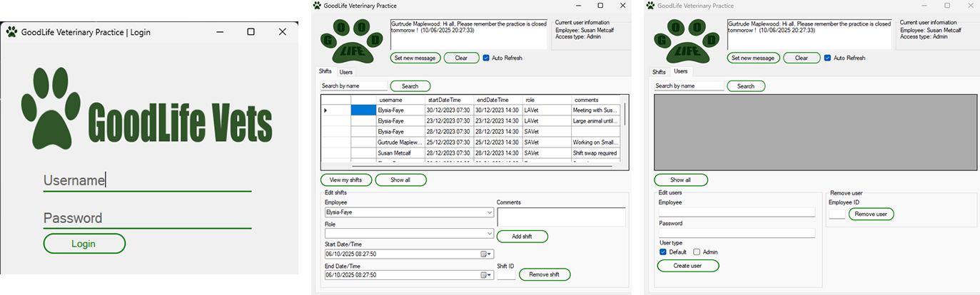Click the Shift ID input box

point(506,275)
